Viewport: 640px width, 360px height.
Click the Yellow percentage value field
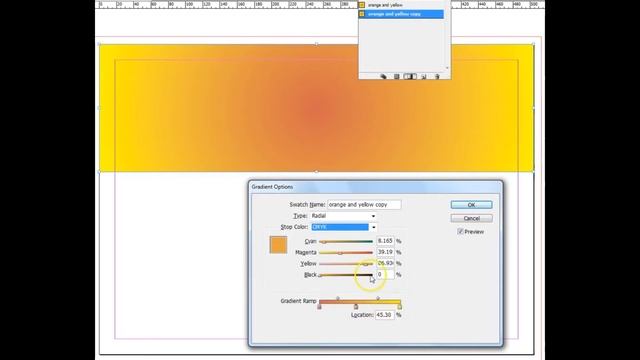[x=385, y=263]
